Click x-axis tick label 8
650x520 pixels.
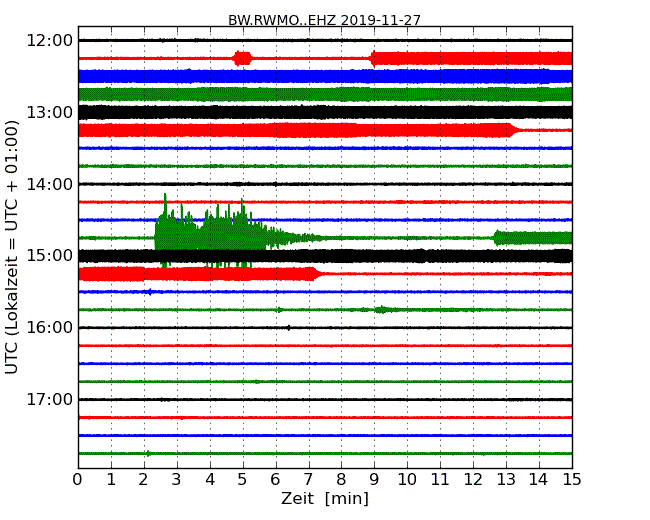coord(341,479)
